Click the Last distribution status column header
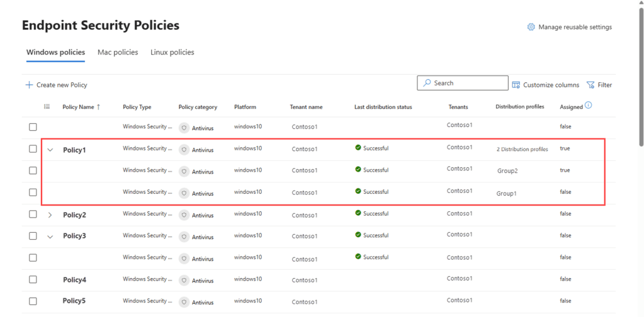The height and width of the screenshot is (317, 644). click(383, 107)
